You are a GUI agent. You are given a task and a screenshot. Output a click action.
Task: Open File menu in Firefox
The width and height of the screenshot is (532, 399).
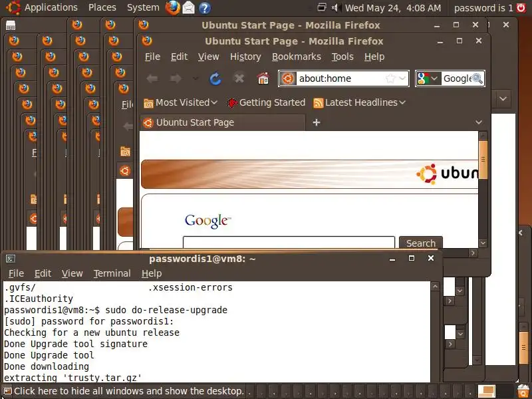click(152, 57)
